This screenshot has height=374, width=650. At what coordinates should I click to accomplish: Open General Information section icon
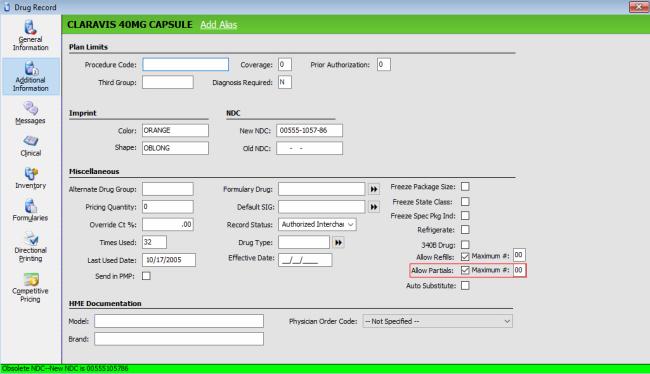(x=30, y=27)
